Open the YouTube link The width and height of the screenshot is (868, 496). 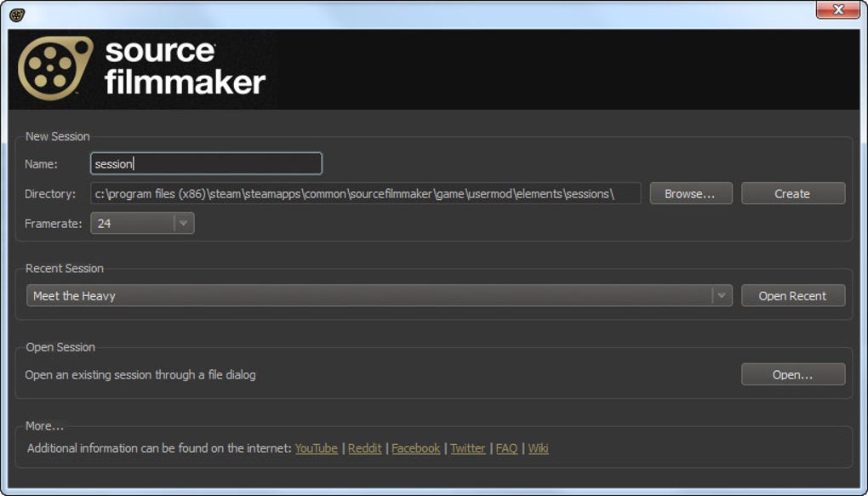pyautogui.click(x=316, y=448)
